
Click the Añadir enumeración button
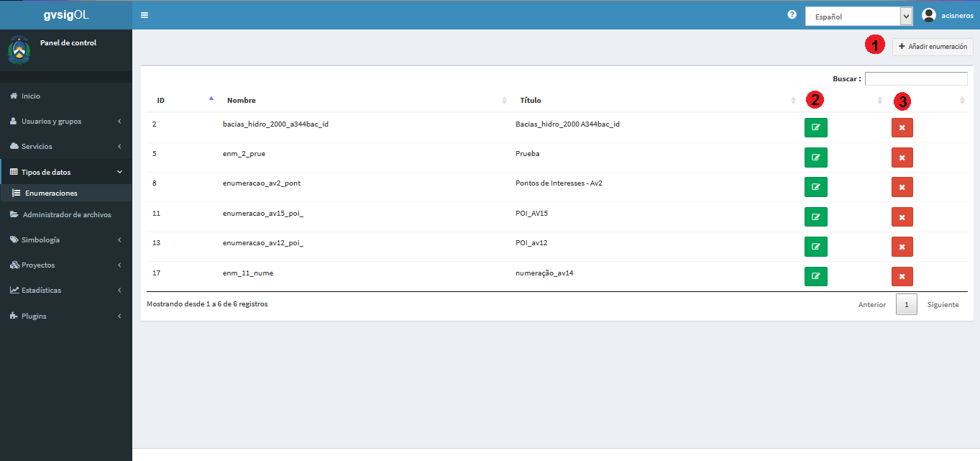coord(933,47)
